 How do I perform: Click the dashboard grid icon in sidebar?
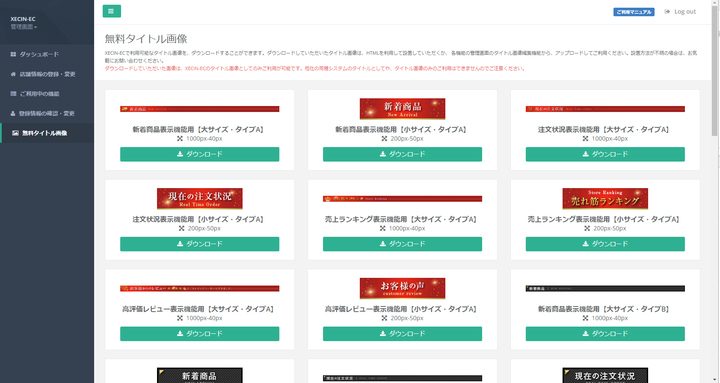tap(13, 54)
